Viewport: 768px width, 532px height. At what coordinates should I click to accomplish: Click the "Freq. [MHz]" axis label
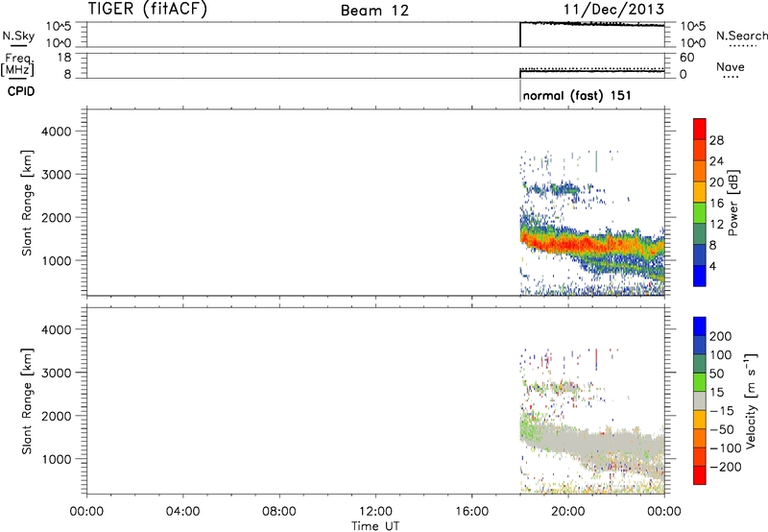pyautogui.click(x=17, y=64)
